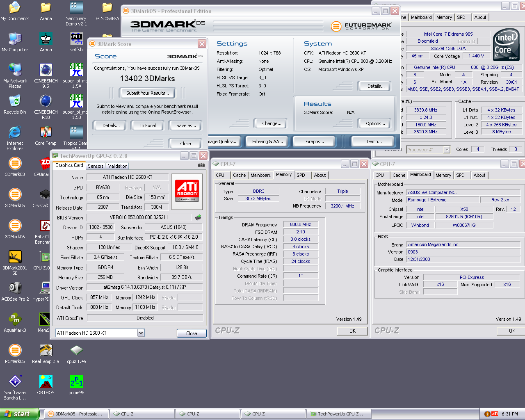
Task: Open the 3DMark05 desktop shortcut
Action: pyautogui.click(x=15, y=198)
